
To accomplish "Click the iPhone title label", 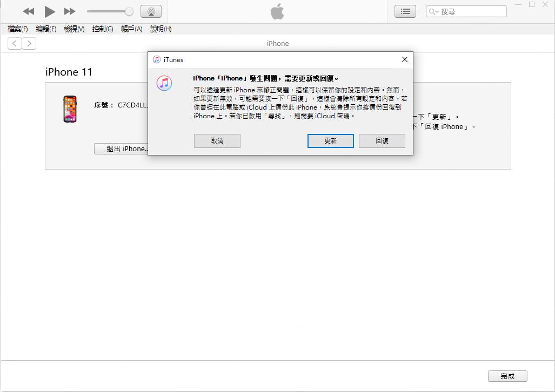I will pos(278,43).
